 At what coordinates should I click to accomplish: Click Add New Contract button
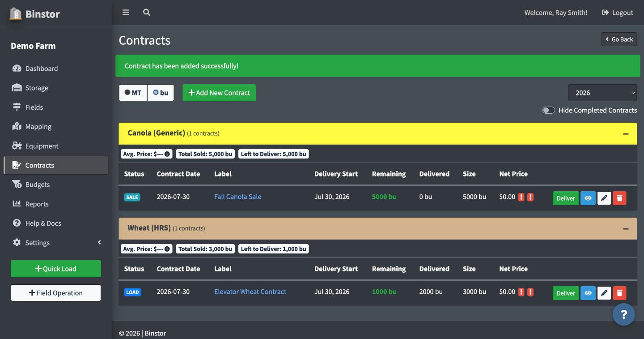[219, 93]
